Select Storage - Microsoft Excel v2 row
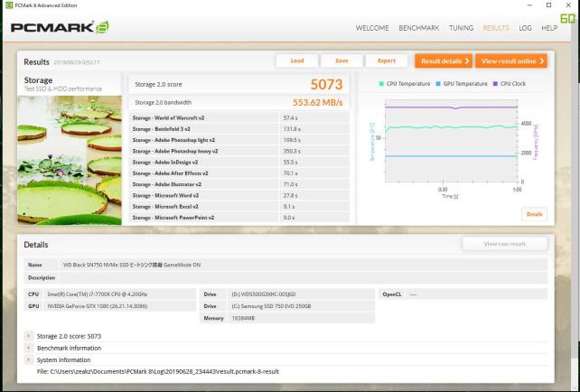Image resolution: width=580 pixels, height=392 pixels. 239,206
